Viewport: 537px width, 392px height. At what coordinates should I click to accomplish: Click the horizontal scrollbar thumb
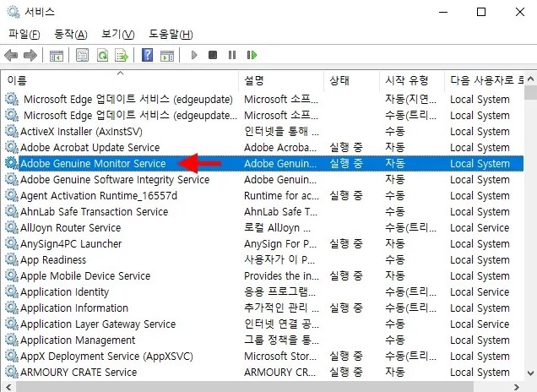click(245, 387)
